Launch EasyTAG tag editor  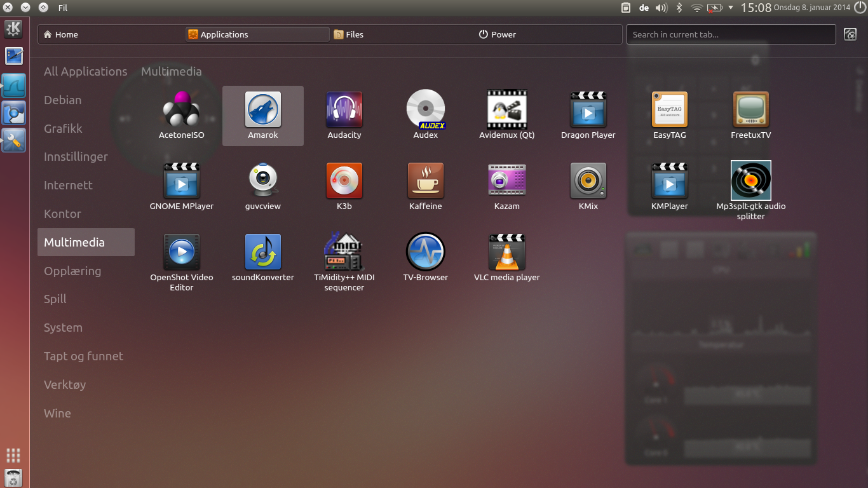point(670,116)
